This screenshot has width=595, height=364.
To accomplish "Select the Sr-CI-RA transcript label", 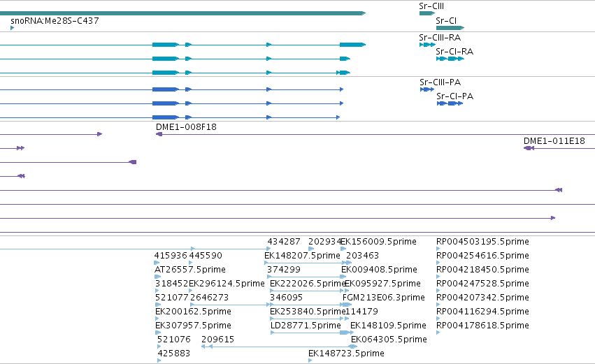I will [x=454, y=52].
